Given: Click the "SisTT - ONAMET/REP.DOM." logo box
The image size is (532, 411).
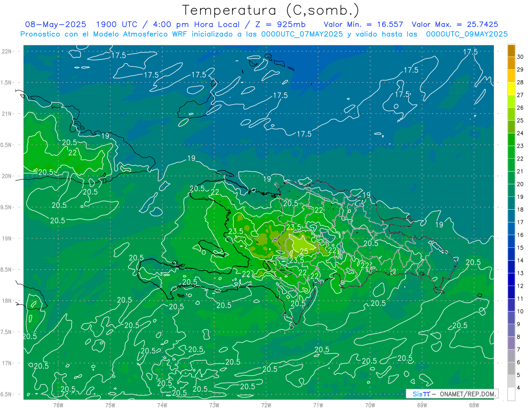Looking at the screenshot, I should point(452,394).
